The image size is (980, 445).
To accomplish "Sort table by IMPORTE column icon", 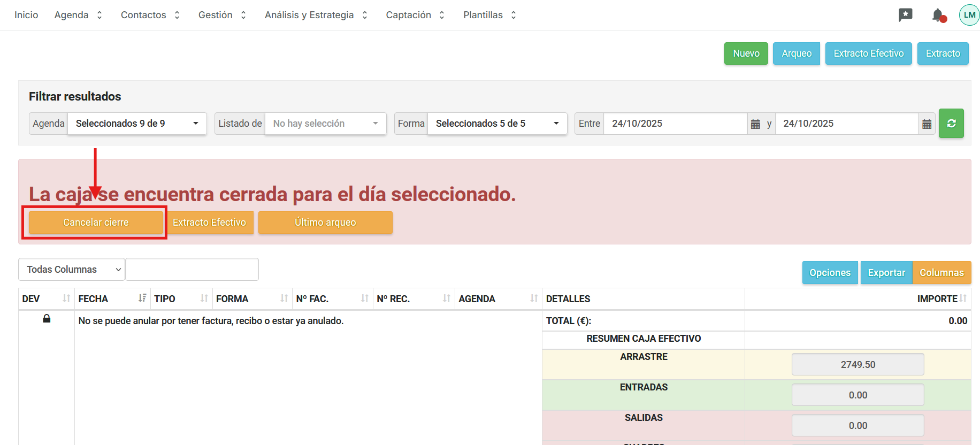I will [x=963, y=298].
